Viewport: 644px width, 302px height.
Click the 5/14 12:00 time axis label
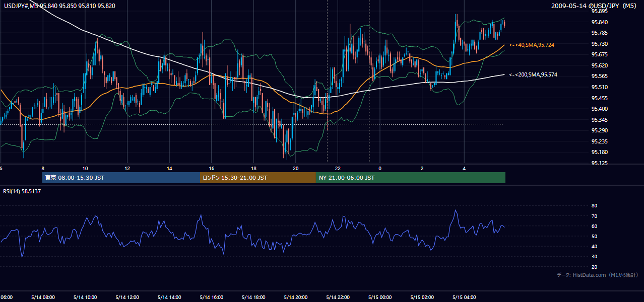coord(127,297)
